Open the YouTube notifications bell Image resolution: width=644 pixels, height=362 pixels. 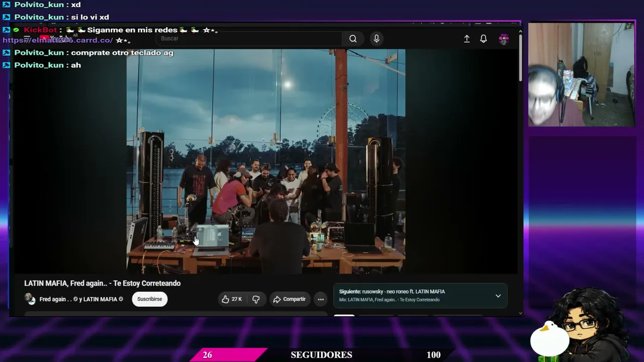pyautogui.click(x=483, y=39)
